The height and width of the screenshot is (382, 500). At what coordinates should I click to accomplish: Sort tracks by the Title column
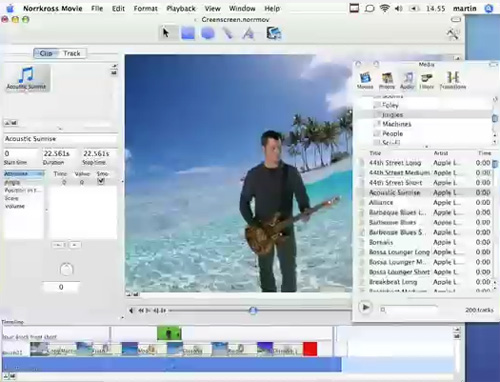tap(375, 153)
